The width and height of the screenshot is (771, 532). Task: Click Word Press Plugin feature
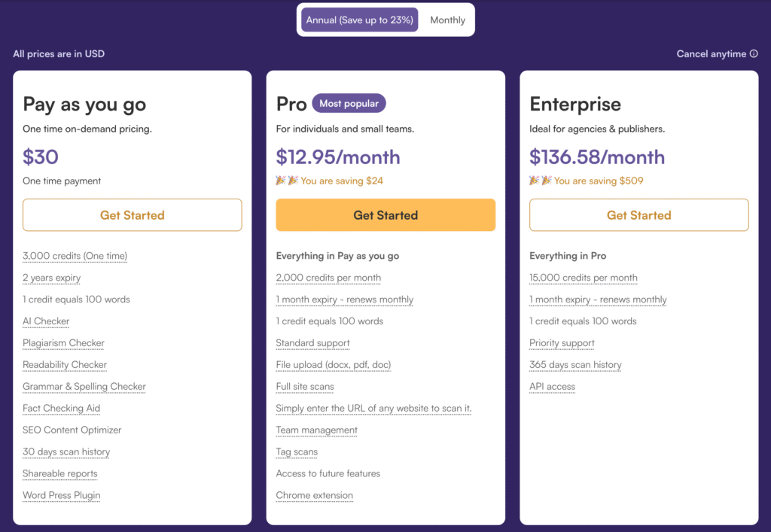(62, 495)
